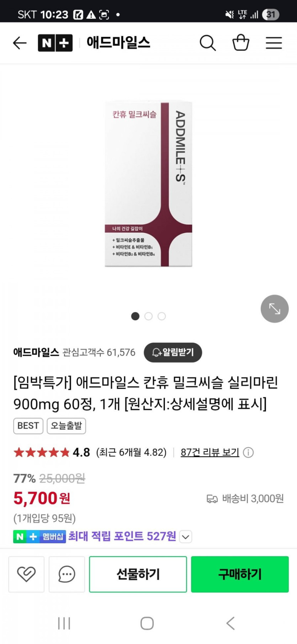Tap the 오늘출발 tag
Image resolution: width=297 pixels, height=644 pixels.
click(67, 426)
